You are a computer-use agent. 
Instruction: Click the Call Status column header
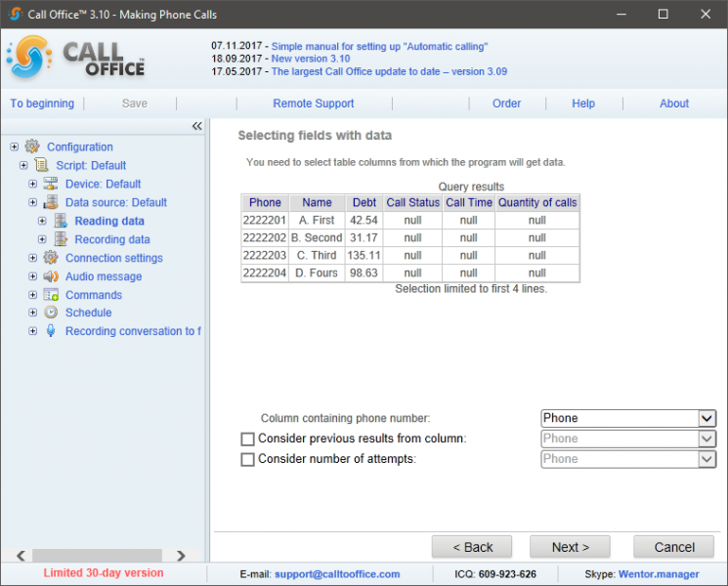[412, 203]
